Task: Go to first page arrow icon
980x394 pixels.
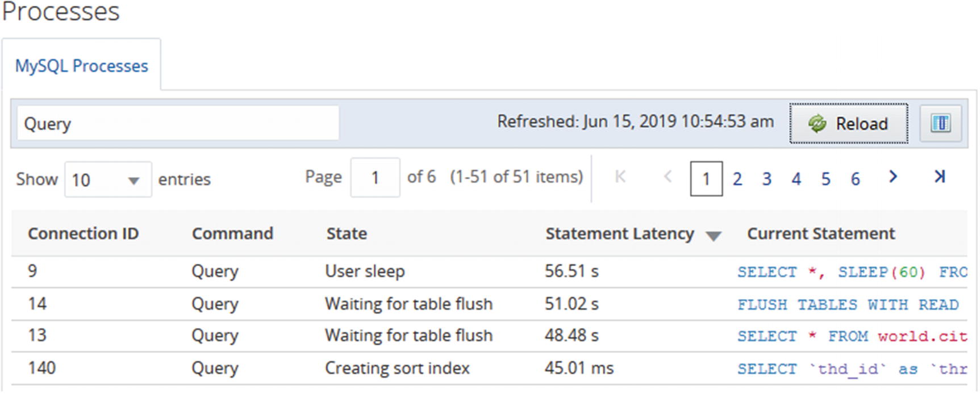Action: coord(620,177)
